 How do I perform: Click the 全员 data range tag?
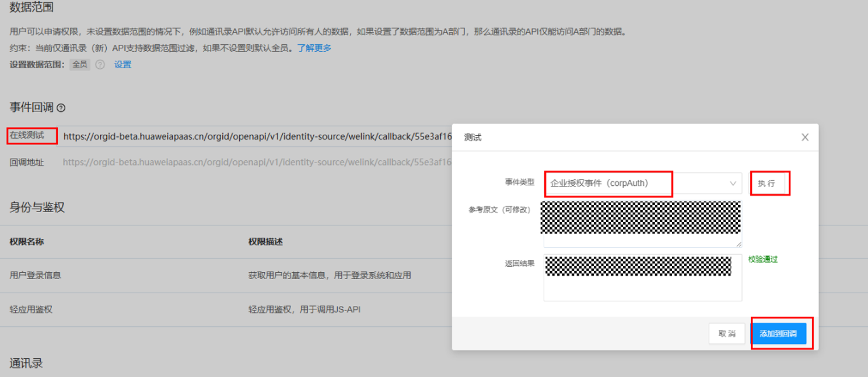click(80, 65)
